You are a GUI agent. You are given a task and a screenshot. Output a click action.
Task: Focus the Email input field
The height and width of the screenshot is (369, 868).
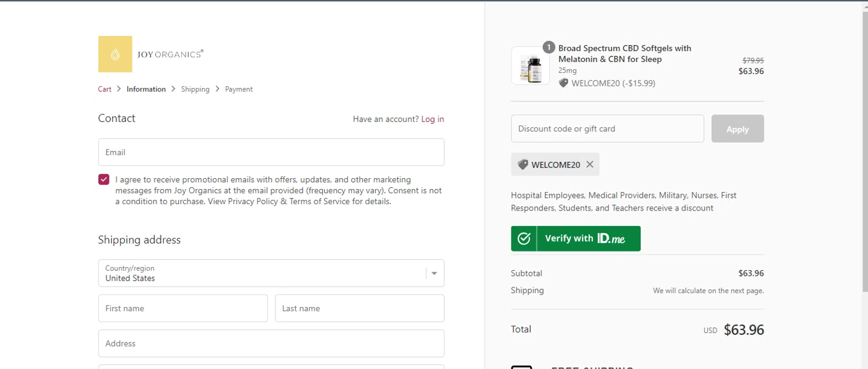tap(271, 152)
